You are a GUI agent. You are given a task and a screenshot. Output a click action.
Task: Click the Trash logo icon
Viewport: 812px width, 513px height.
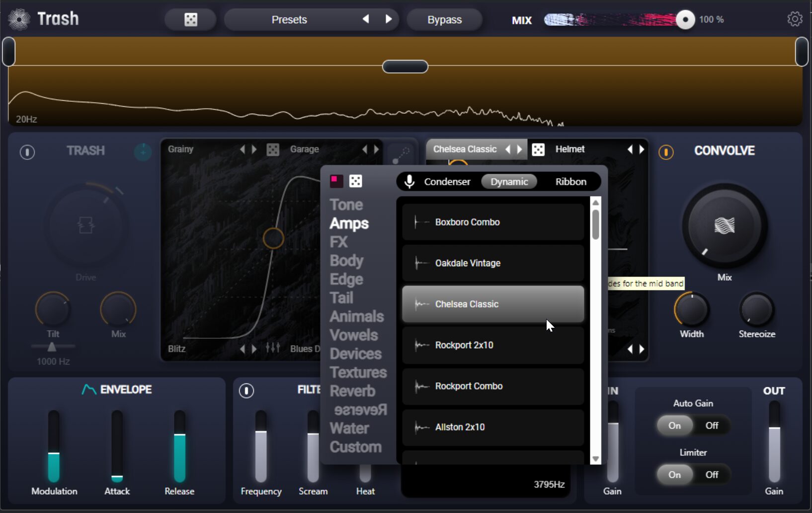tap(19, 19)
